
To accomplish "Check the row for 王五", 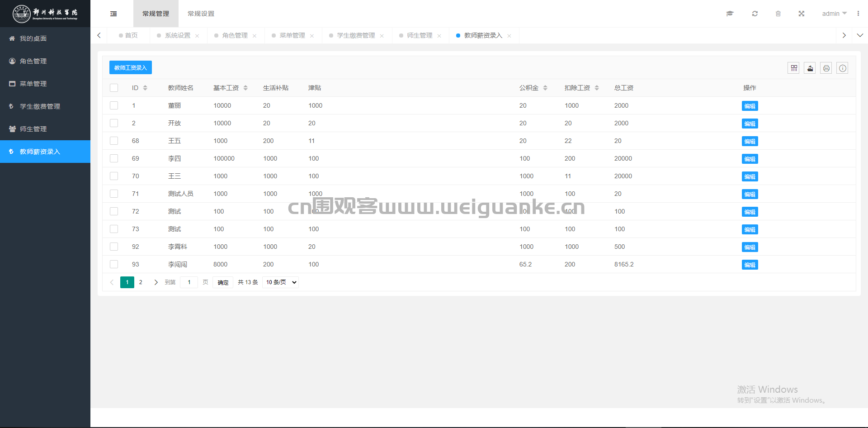I will click(x=114, y=141).
